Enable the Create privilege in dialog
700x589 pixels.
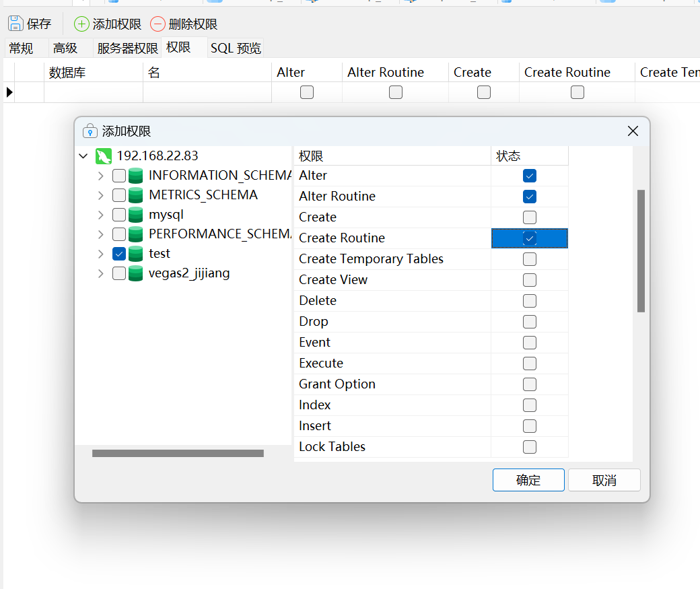[530, 217]
